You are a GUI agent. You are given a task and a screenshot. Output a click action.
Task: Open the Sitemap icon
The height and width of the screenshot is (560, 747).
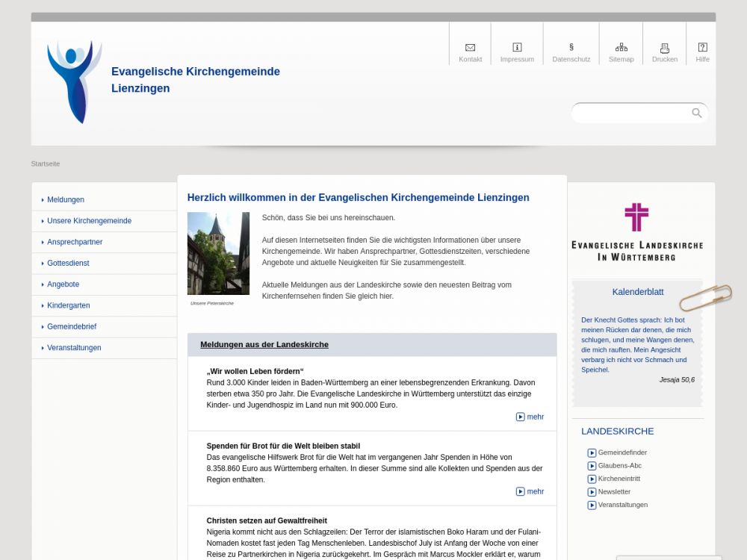point(621,47)
